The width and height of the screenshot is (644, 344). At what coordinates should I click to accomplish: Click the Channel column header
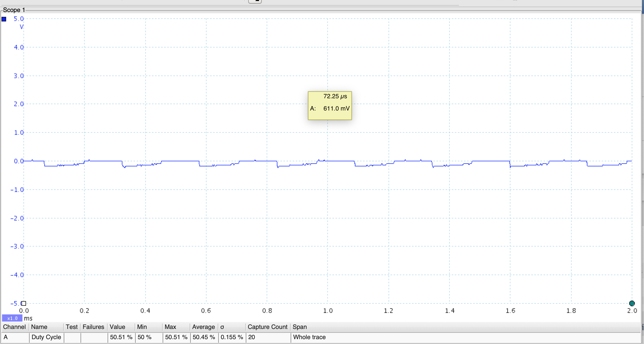point(14,327)
